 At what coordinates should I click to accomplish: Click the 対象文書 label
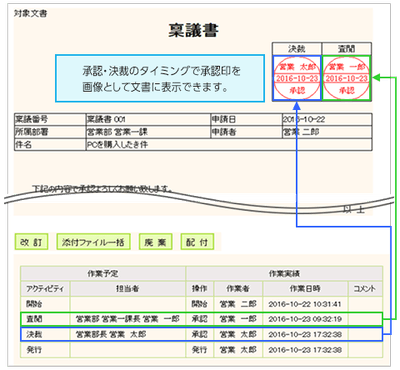tap(30, 14)
